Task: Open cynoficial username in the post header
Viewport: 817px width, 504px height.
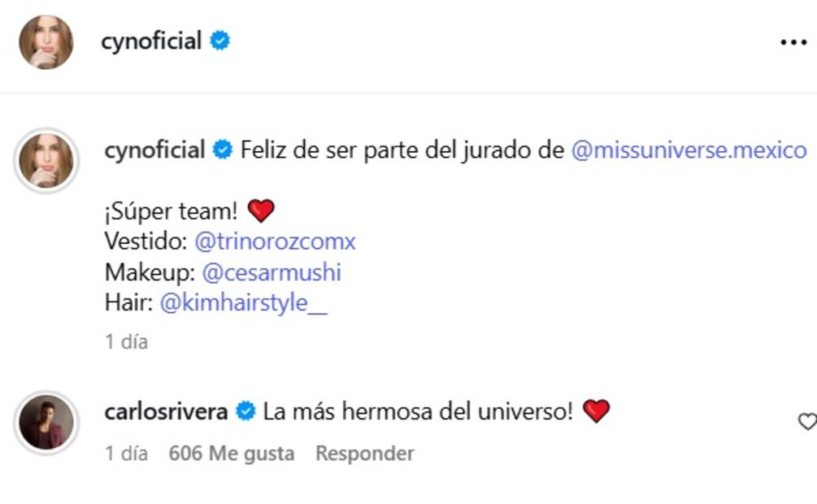Action: pos(150,41)
